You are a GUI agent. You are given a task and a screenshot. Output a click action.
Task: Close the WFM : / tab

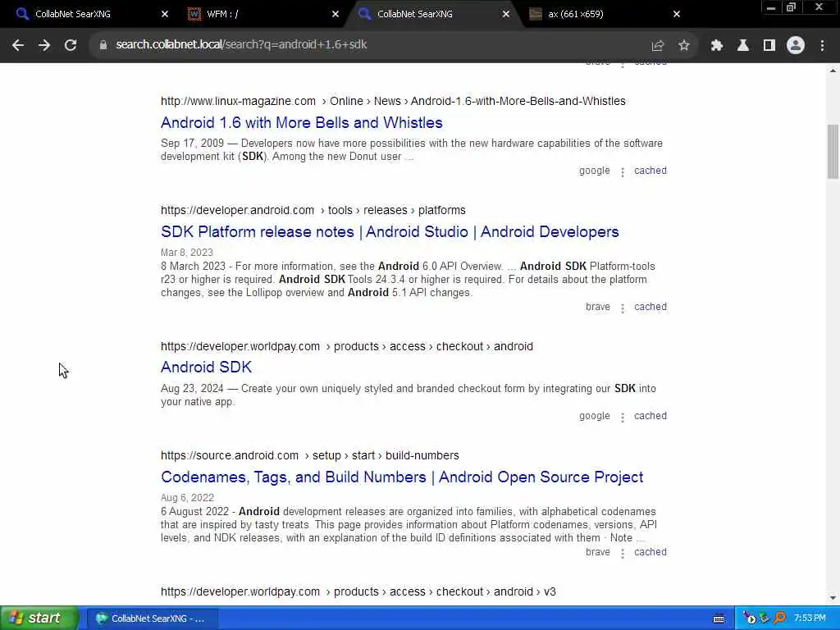point(336,14)
